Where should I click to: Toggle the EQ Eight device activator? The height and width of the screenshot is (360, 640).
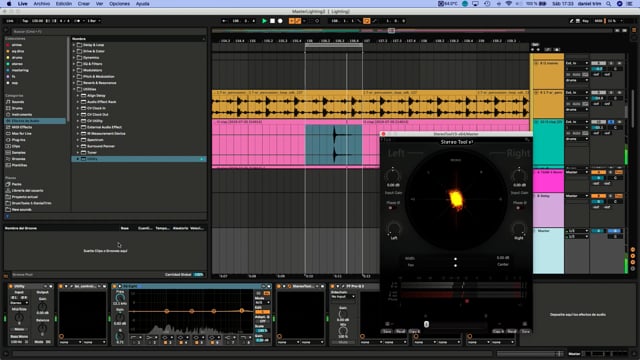tap(115, 287)
